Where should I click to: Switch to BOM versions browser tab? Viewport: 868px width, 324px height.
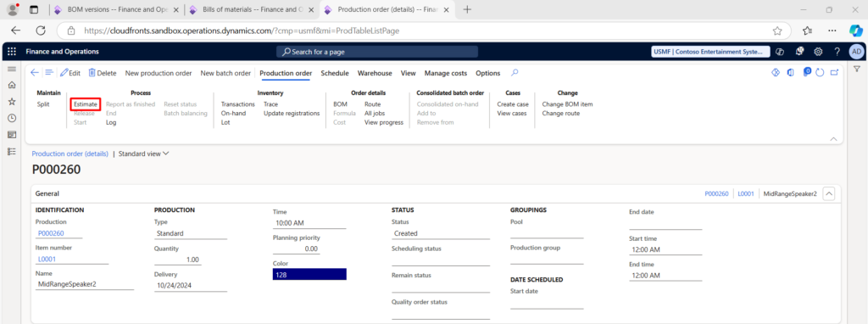point(116,9)
